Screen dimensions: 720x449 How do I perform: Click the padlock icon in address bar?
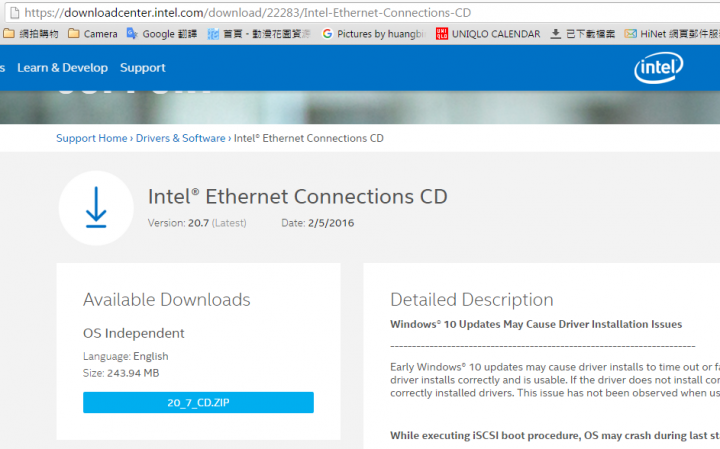(x=9, y=11)
